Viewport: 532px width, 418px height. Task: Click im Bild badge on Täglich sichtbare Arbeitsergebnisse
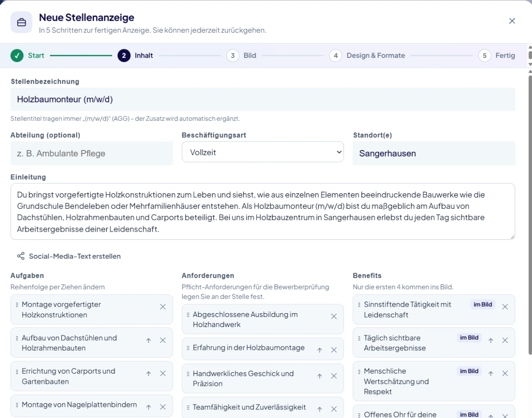(x=469, y=338)
